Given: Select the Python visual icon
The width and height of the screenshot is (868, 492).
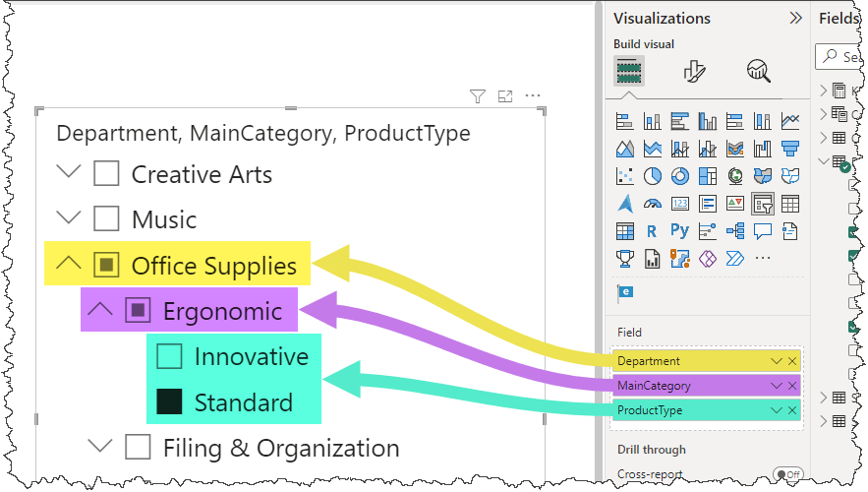Looking at the screenshot, I should click(679, 231).
